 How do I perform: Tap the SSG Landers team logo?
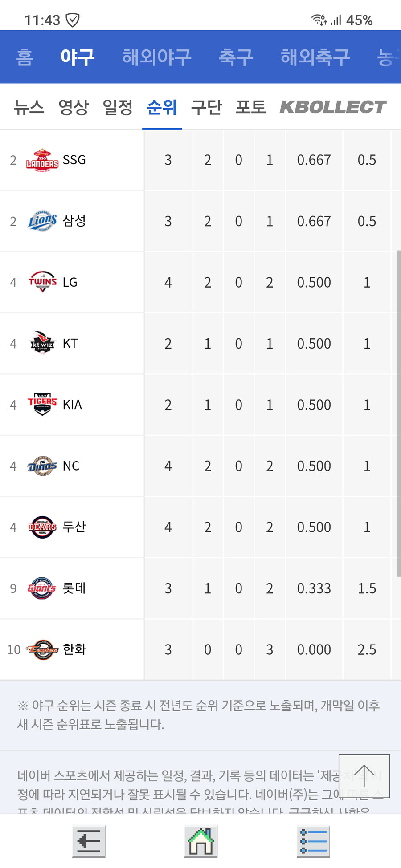tap(42, 160)
